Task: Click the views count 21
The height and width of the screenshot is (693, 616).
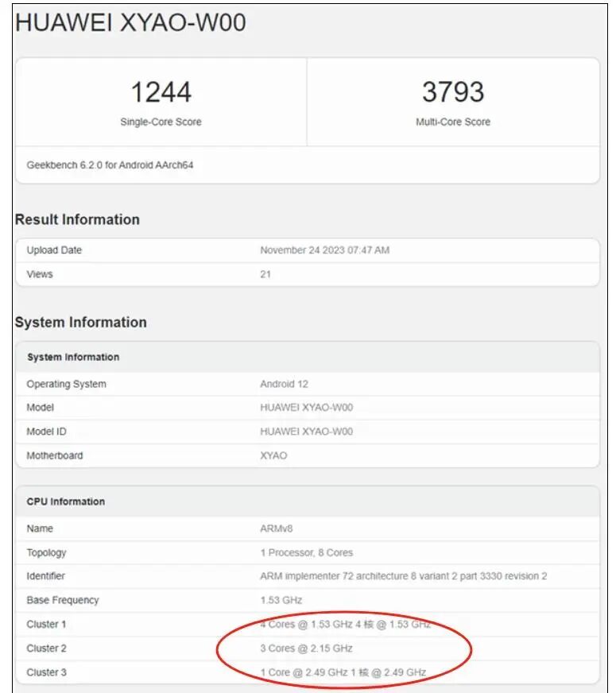Action: [x=265, y=274]
